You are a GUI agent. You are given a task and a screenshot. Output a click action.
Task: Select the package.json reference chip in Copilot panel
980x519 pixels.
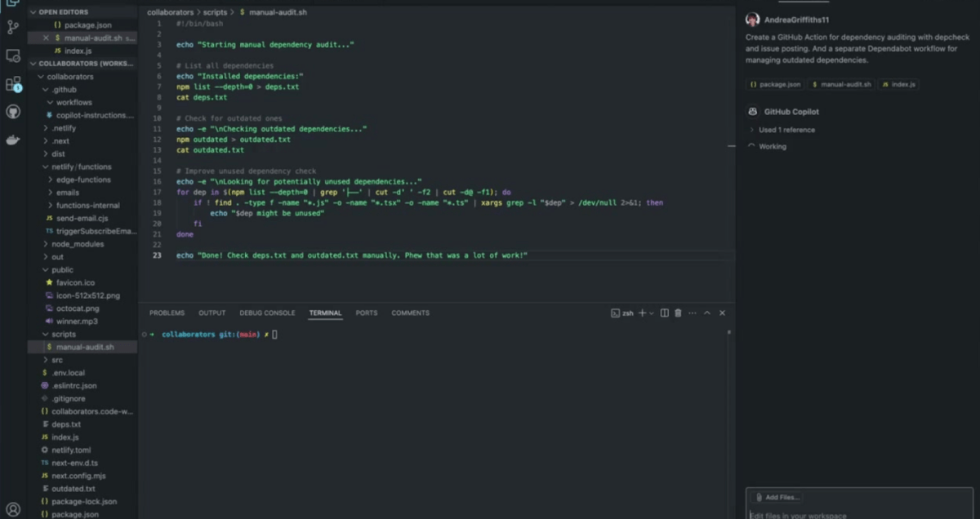pyautogui.click(x=775, y=84)
